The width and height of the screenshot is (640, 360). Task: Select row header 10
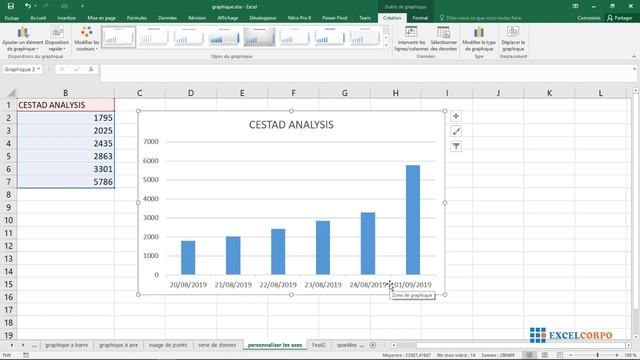8,220
